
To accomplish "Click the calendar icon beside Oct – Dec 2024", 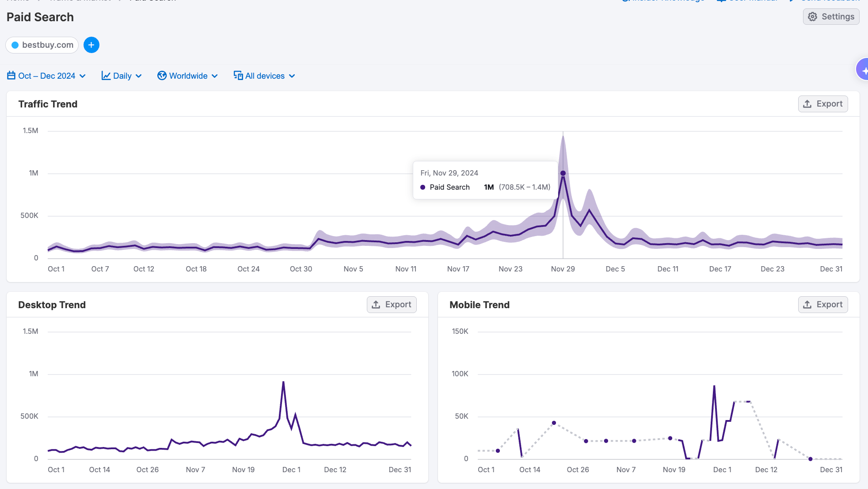I will point(11,76).
